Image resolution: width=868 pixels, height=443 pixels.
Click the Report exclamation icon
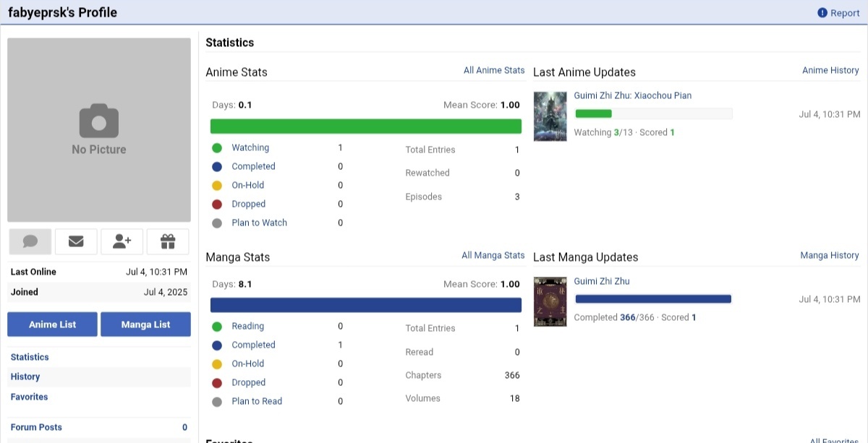click(822, 13)
